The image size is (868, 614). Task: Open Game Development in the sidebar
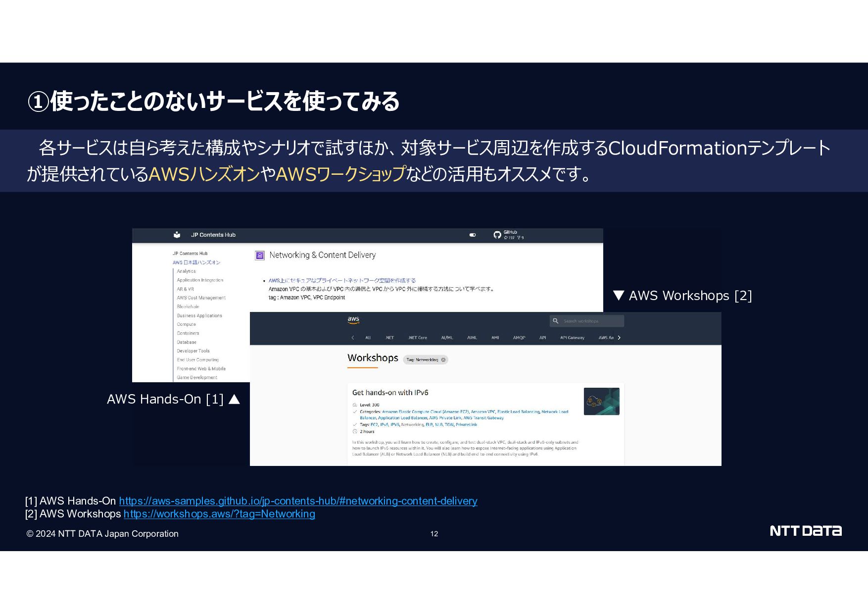click(197, 378)
